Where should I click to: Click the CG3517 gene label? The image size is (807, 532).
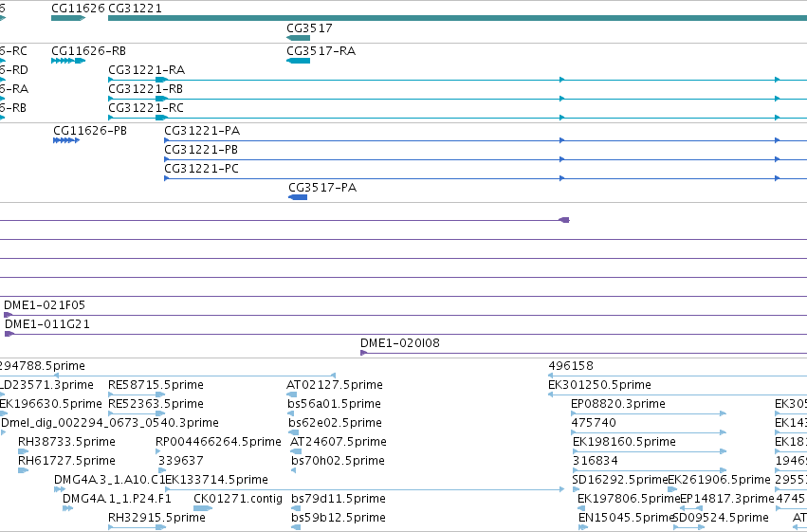coord(309,28)
